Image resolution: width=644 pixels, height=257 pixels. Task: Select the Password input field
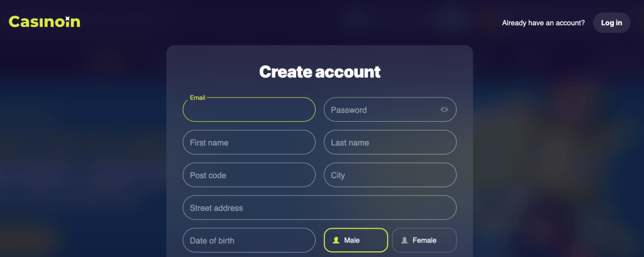point(390,109)
